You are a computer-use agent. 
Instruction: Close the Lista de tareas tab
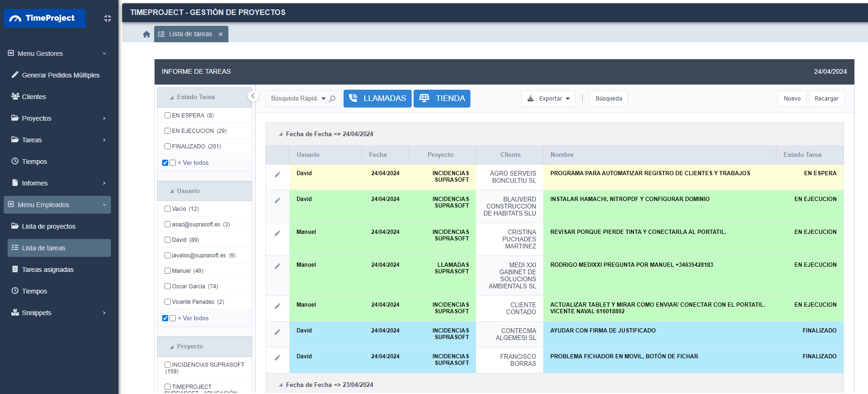220,34
